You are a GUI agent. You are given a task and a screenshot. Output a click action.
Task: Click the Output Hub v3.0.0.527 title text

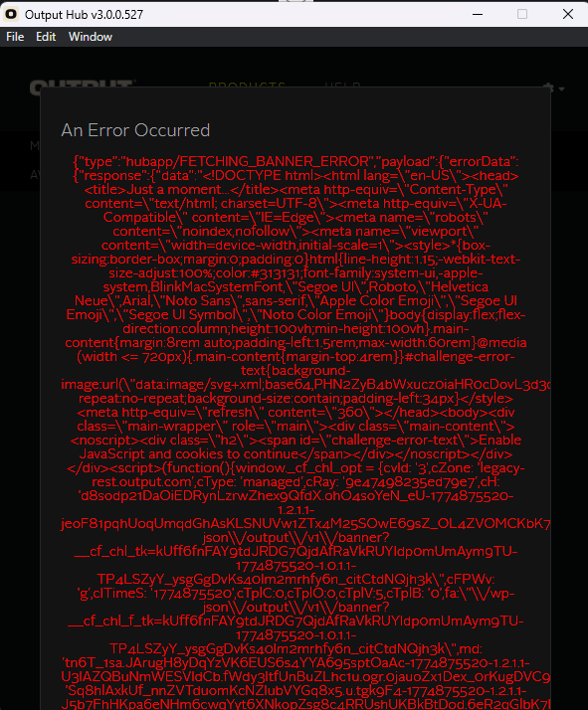[84, 15]
